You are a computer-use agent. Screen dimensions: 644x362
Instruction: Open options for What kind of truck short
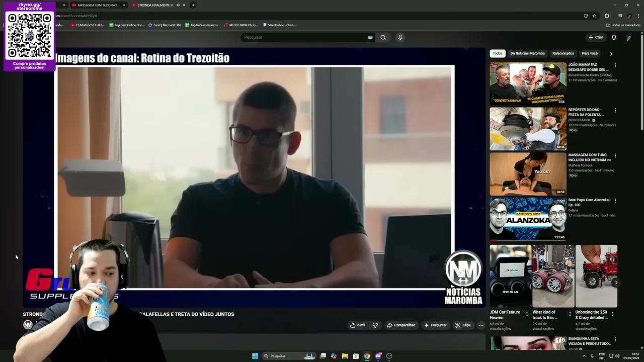click(570, 314)
